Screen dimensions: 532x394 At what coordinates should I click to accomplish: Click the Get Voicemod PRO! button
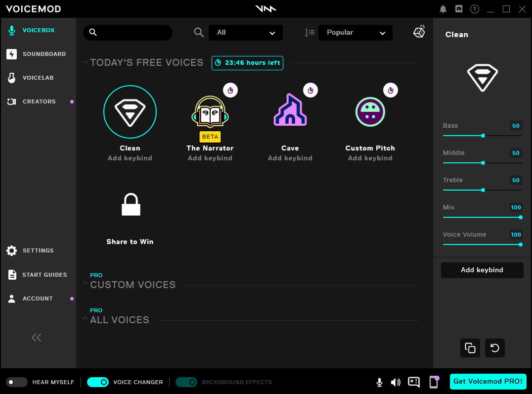click(x=488, y=381)
